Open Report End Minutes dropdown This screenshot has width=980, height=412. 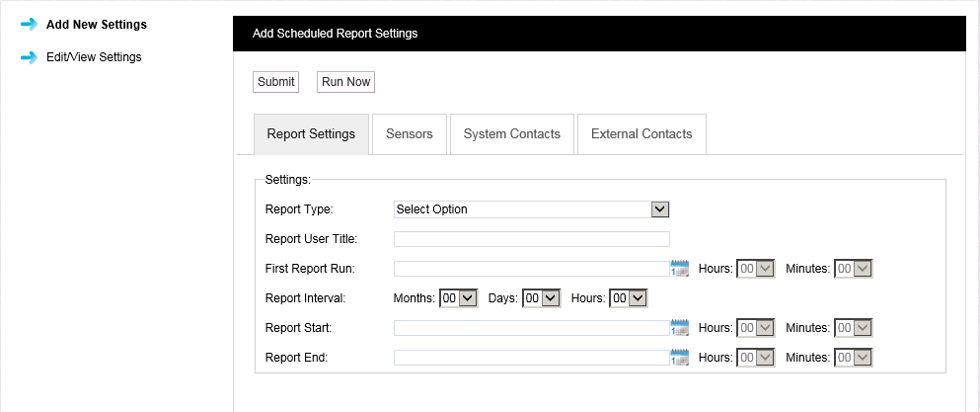[x=854, y=358]
